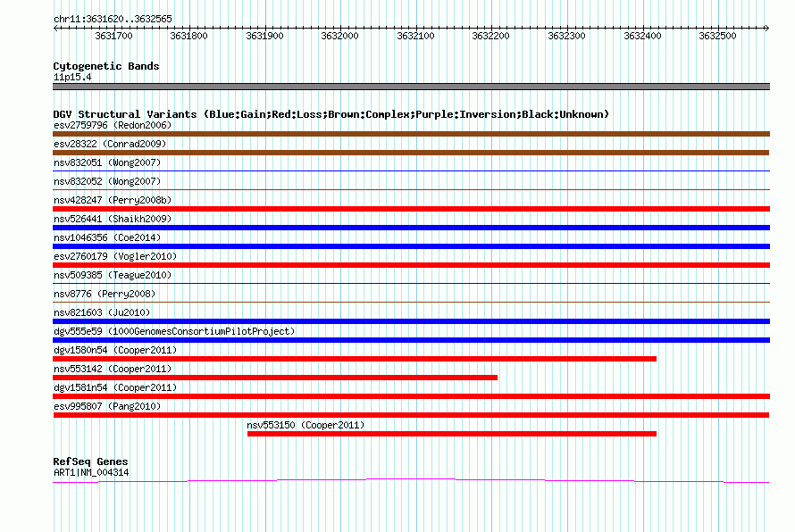Open variant nsv1046356 (Coe2014) label

pyautogui.click(x=107, y=237)
